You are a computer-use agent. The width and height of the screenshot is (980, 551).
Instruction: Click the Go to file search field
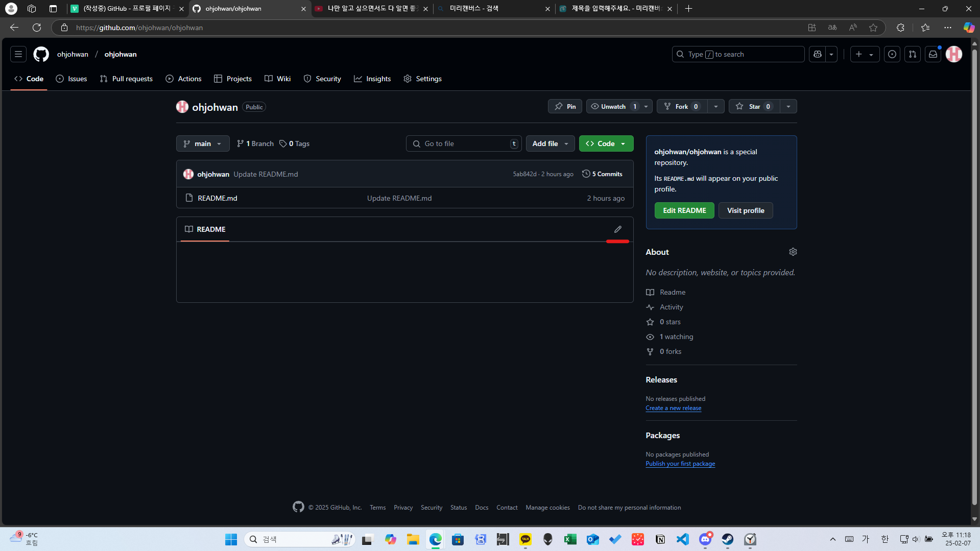[464, 143]
